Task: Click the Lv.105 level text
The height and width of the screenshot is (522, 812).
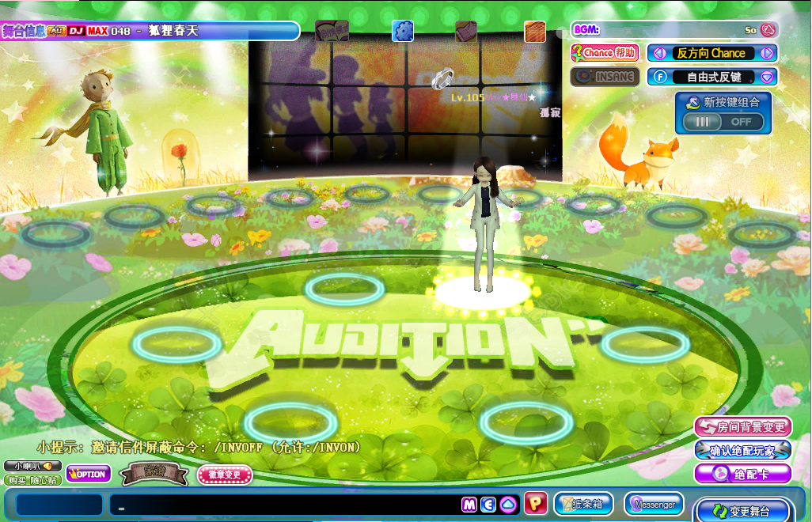Action: point(467,98)
